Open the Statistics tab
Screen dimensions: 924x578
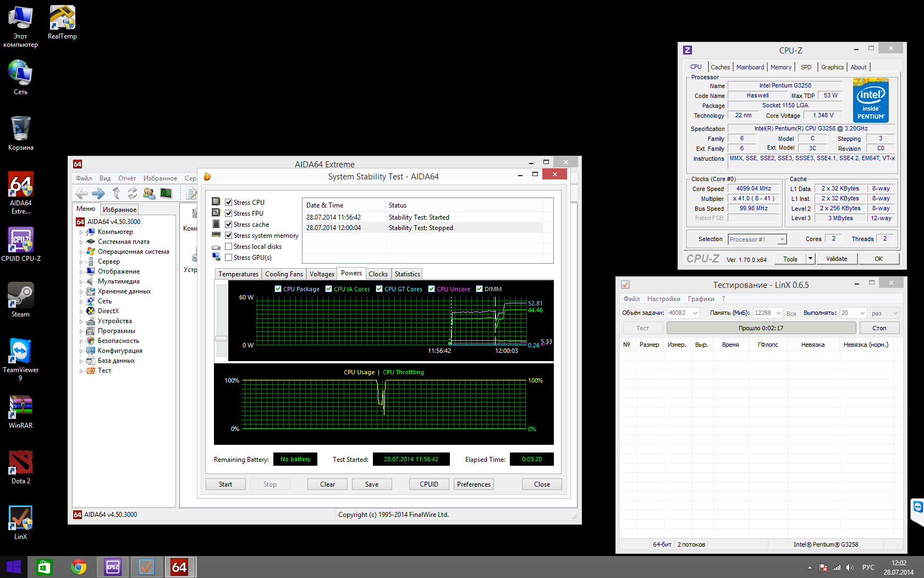pos(407,274)
